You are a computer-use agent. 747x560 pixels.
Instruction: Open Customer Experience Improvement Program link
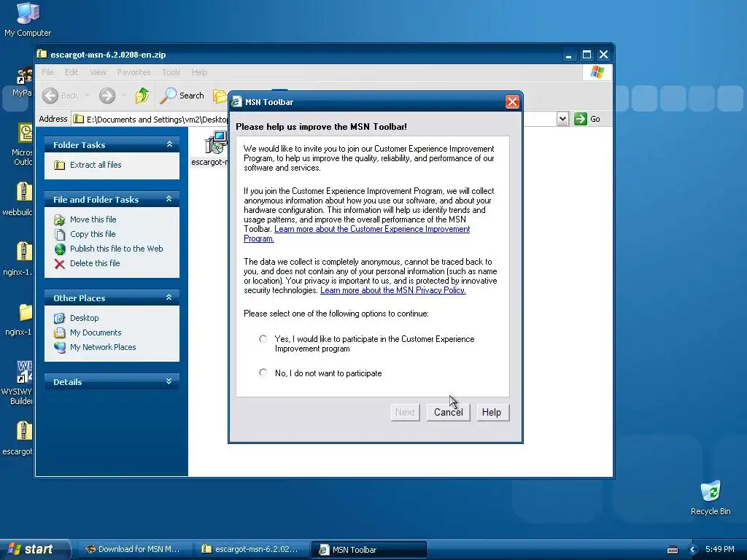(x=371, y=229)
